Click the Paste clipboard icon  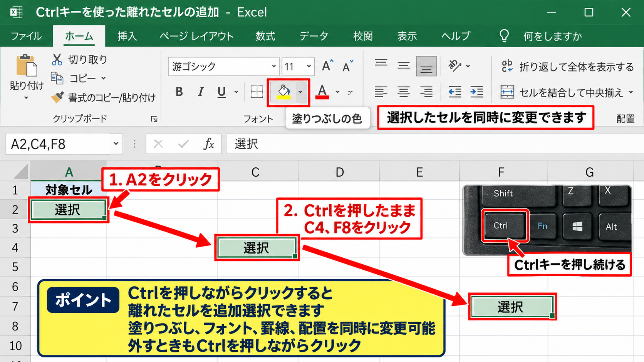coord(27,65)
